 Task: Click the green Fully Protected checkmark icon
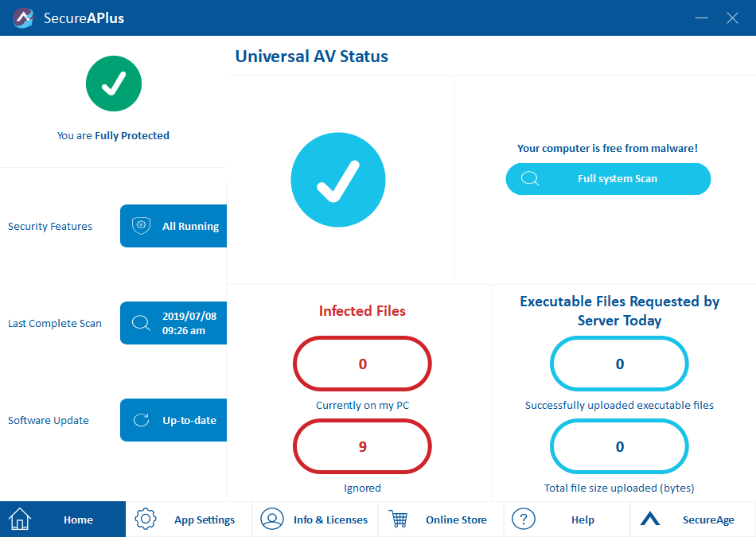[x=114, y=84]
